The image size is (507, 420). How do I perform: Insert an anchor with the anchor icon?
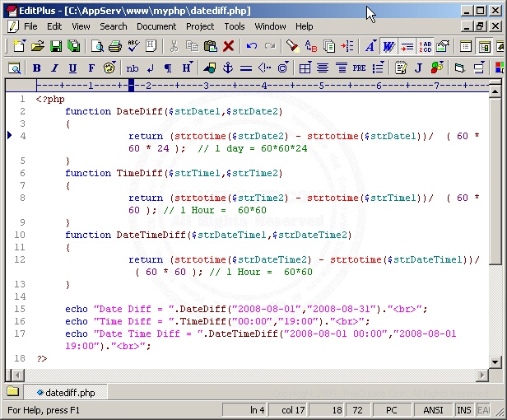pyautogui.click(x=228, y=68)
